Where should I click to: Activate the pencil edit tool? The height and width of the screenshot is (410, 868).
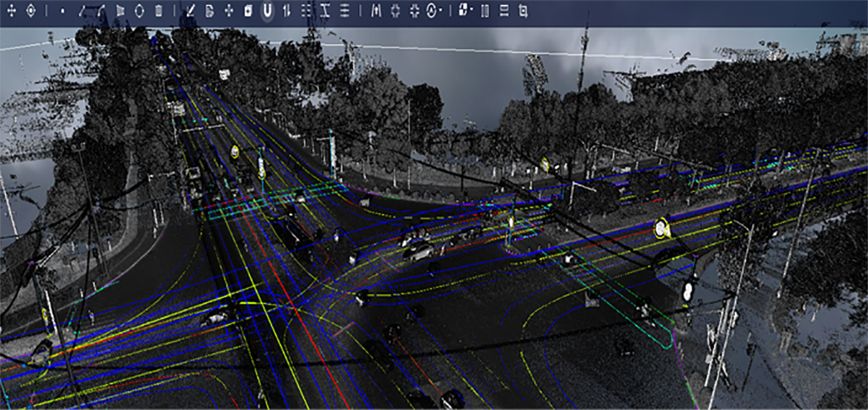pyautogui.click(x=190, y=10)
